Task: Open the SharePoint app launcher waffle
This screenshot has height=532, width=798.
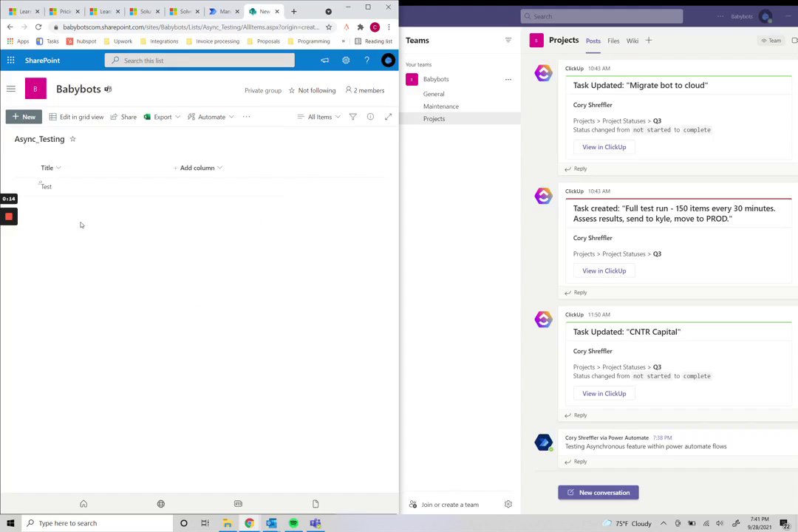Action: click(x=10, y=60)
